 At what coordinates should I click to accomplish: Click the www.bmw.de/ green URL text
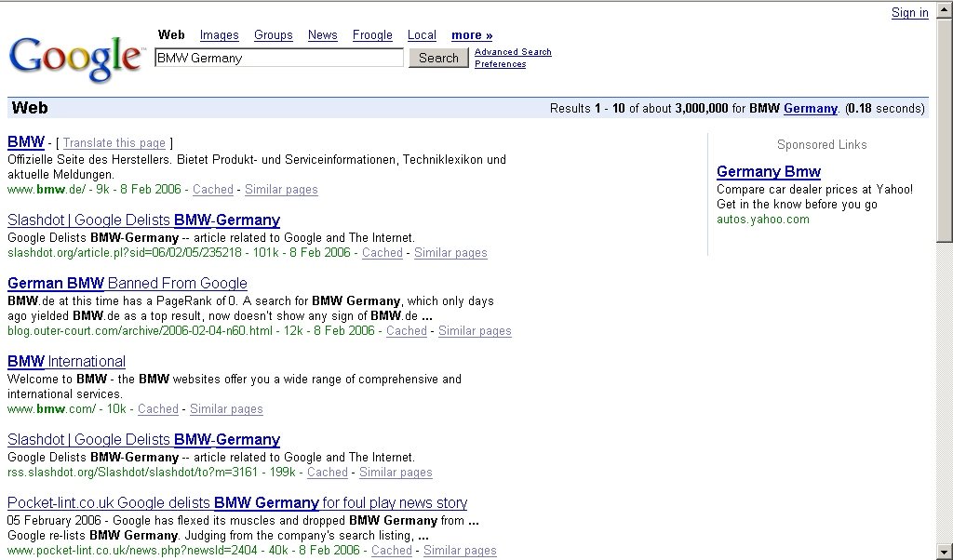[47, 190]
